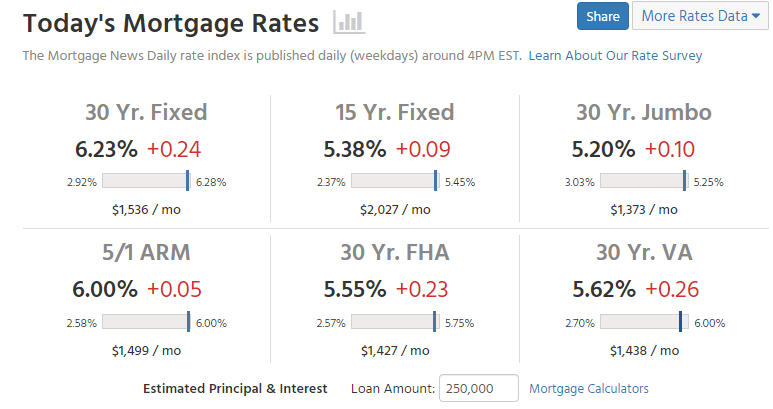
Task: Open the Learn About Our Rate Survey link
Action: [615, 55]
